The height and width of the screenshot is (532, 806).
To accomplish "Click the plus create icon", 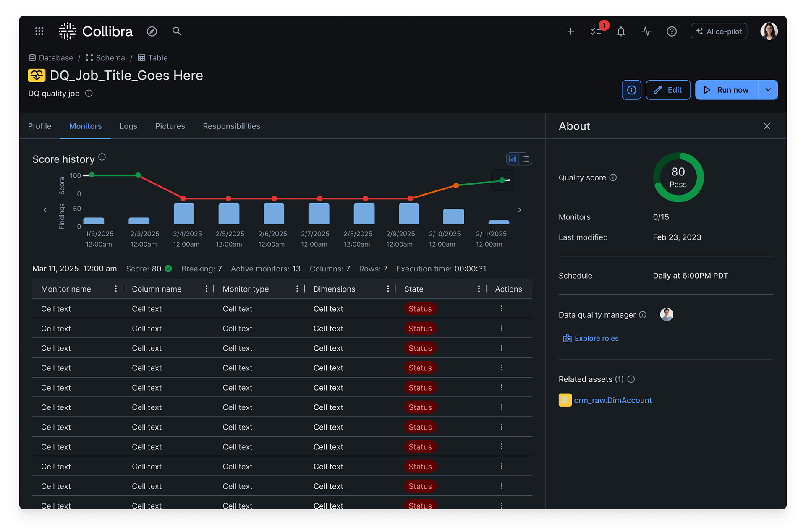I will coord(570,31).
